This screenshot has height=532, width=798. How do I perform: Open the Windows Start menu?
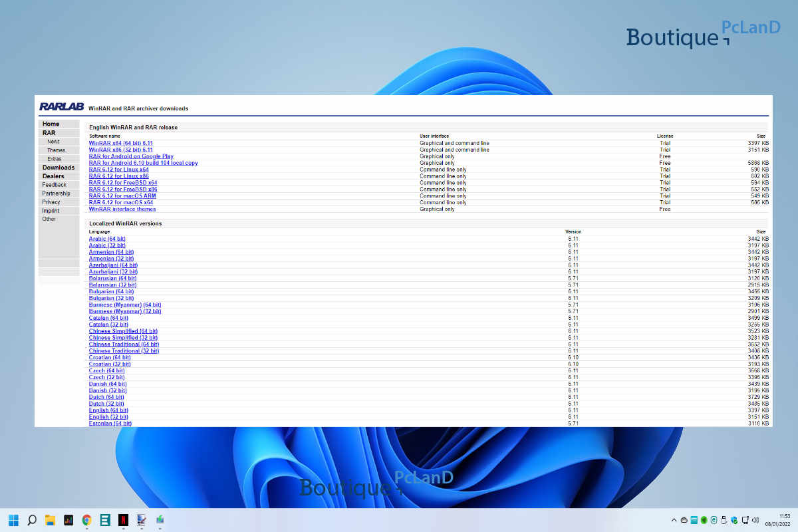13,520
